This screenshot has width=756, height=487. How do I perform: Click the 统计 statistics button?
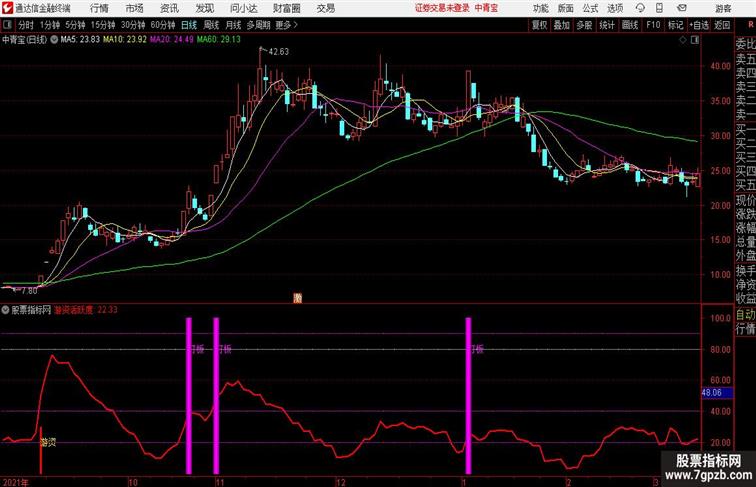click(x=607, y=25)
